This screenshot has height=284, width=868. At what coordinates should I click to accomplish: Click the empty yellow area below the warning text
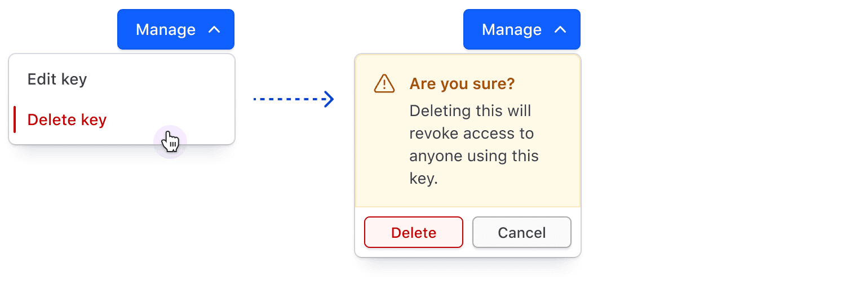(x=468, y=197)
